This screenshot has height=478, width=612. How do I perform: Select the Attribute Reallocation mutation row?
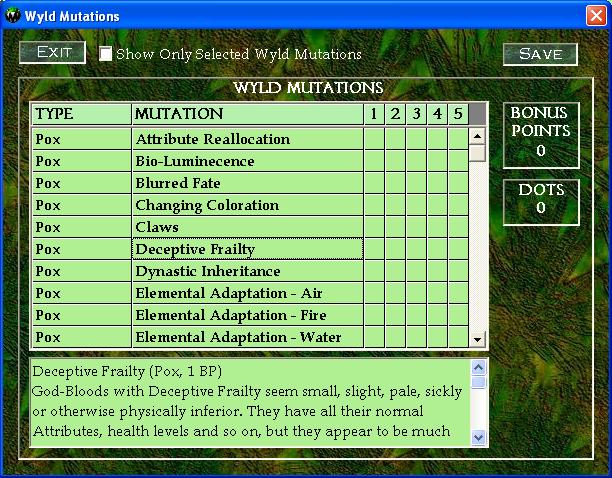click(248, 139)
